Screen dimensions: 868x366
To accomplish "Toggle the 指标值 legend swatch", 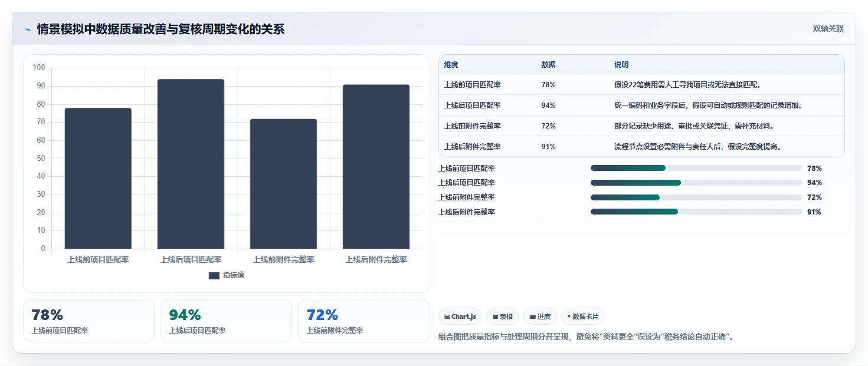I will point(214,275).
